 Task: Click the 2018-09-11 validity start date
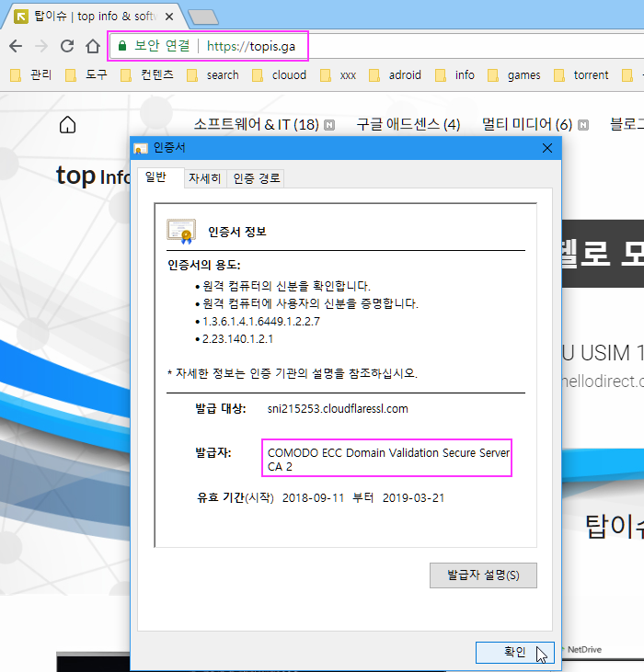point(314,498)
